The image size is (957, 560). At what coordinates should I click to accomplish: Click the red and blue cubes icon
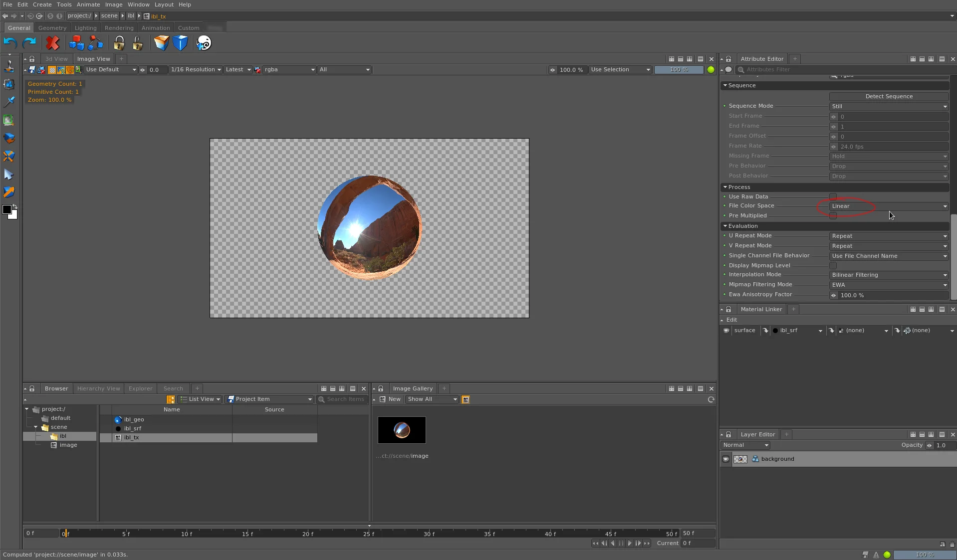point(76,43)
